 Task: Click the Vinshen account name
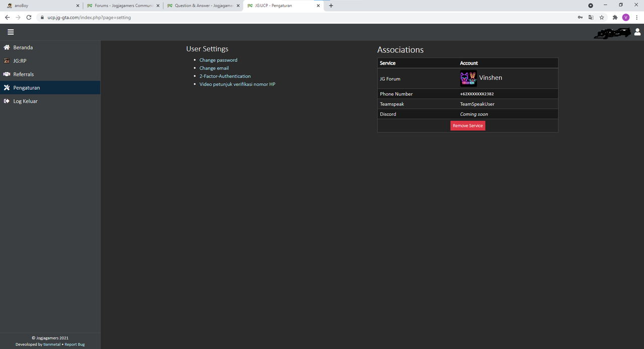pos(491,78)
